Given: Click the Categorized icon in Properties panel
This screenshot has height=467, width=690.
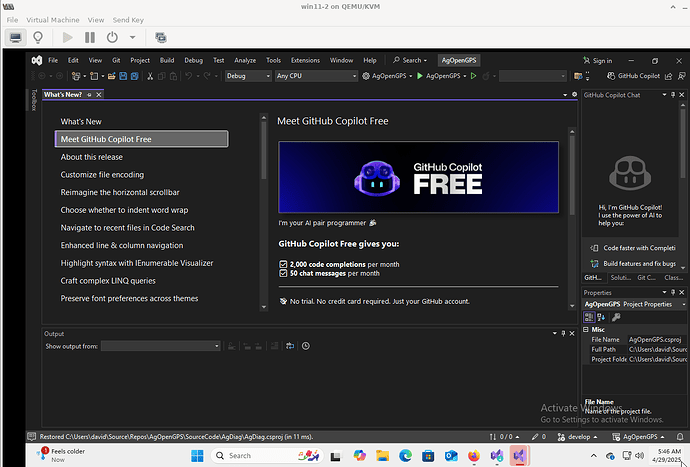Looking at the screenshot, I should click(589, 317).
